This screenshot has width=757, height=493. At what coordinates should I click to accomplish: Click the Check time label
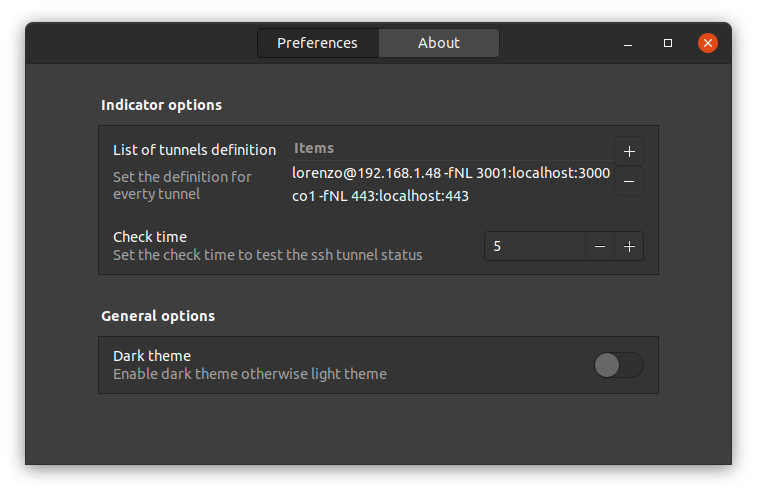click(150, 237)
